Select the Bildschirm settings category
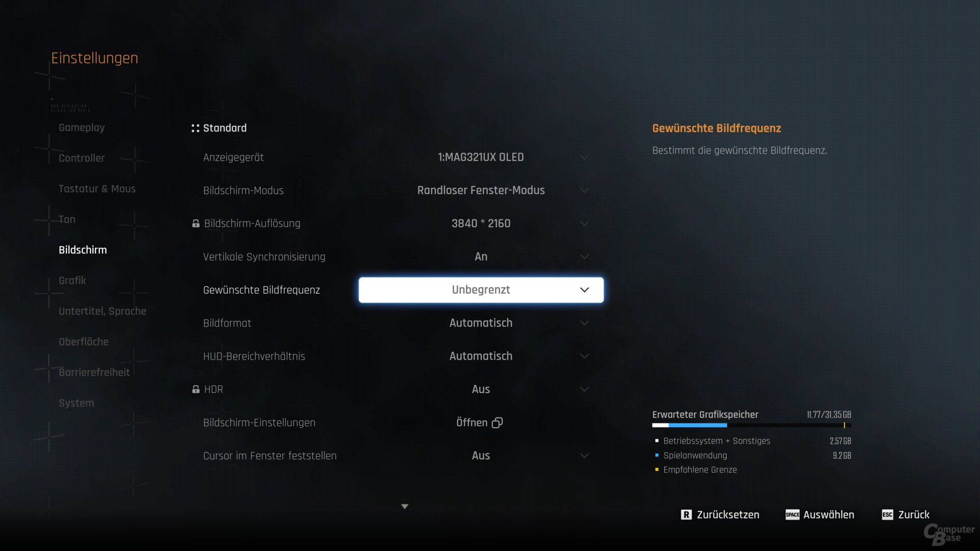 pos(83,250)
